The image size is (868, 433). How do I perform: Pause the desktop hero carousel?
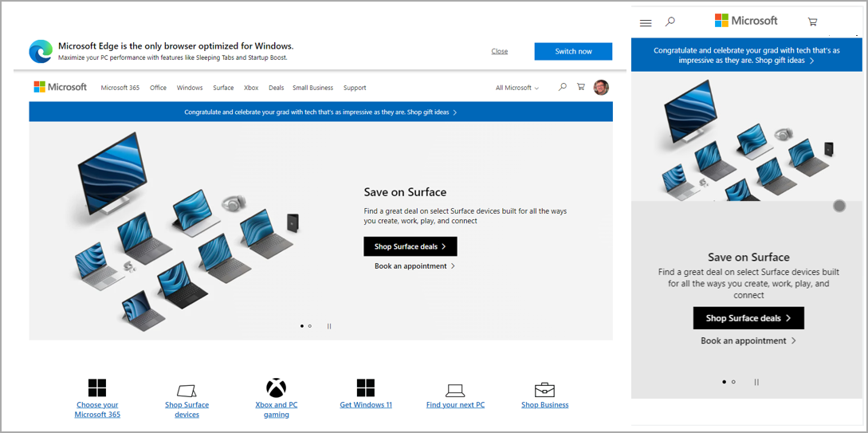click(x=329, y=326)
